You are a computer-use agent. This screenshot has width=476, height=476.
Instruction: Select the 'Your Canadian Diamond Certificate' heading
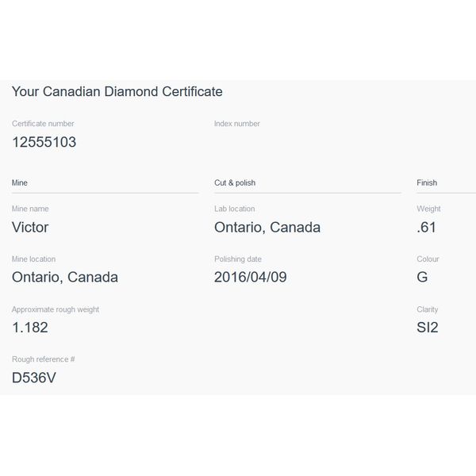117,92
